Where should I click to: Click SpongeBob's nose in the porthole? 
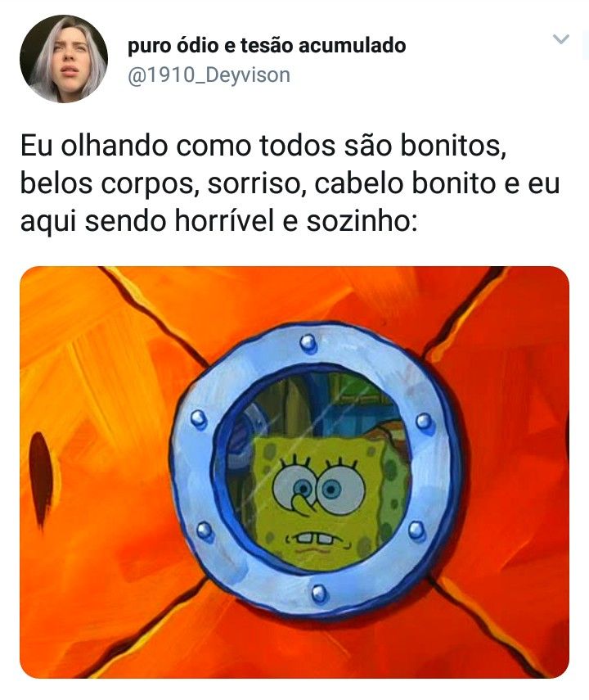coord(303,505)
